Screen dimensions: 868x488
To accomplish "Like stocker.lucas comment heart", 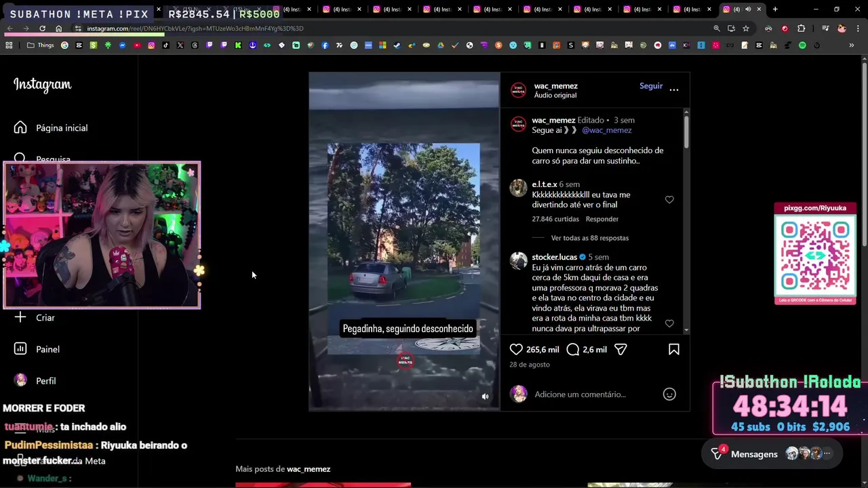I will pyautogui.click(x=669, y=324).
